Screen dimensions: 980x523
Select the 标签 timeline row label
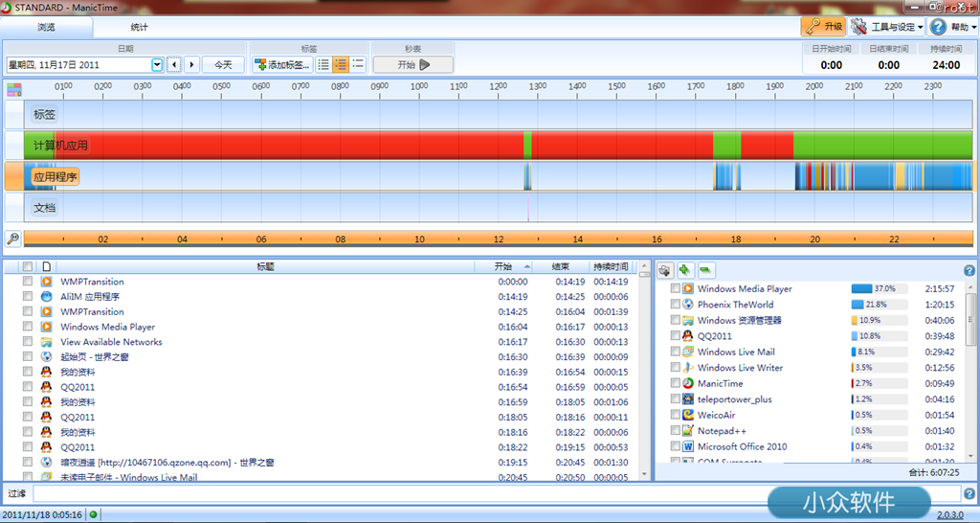(x=44, y=115)
